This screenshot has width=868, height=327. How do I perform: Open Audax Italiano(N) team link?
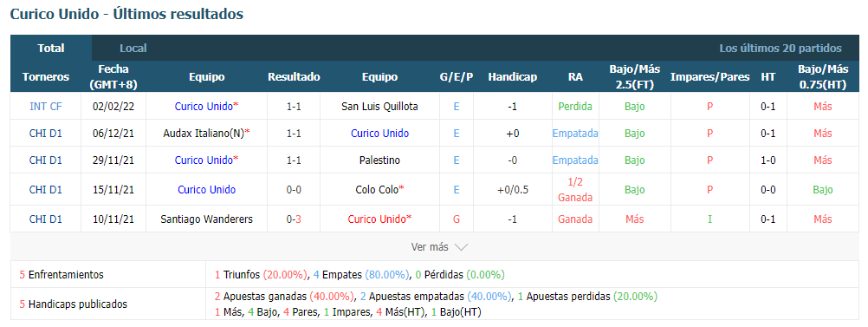click(x=204, y=133)
